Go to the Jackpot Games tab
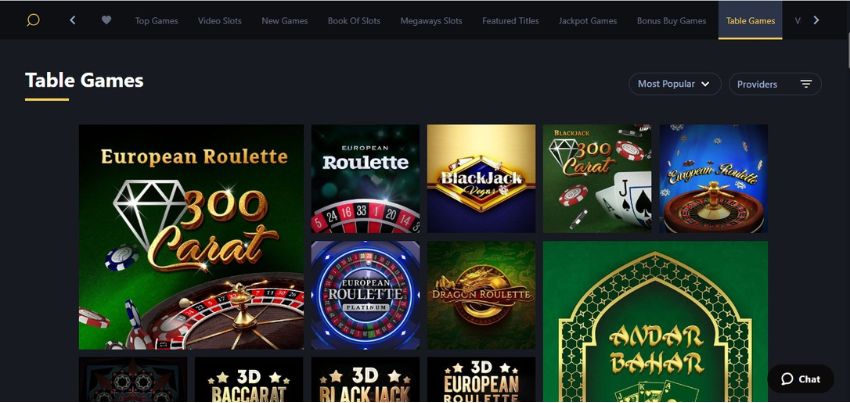Viewport: 850px width, 403px height. (x=588, y=21)
